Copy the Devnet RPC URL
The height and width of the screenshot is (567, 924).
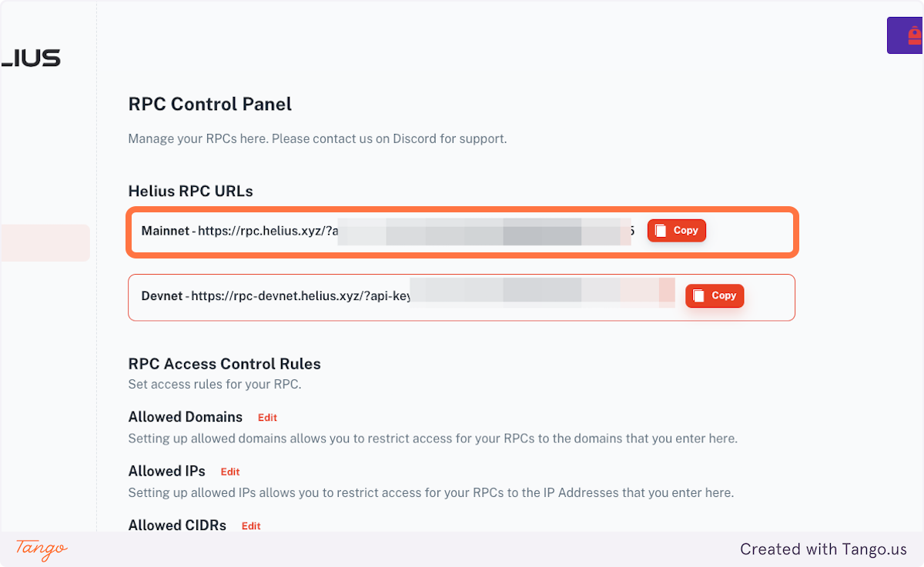coord(715,295)
